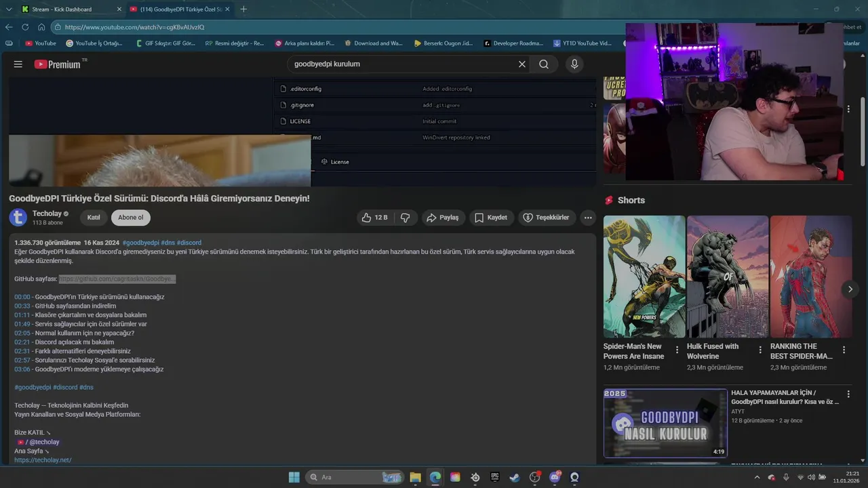Open the YouTube İş Ortağı bookmark
Viewport: 868px width, 488px height.
(94, 43)
